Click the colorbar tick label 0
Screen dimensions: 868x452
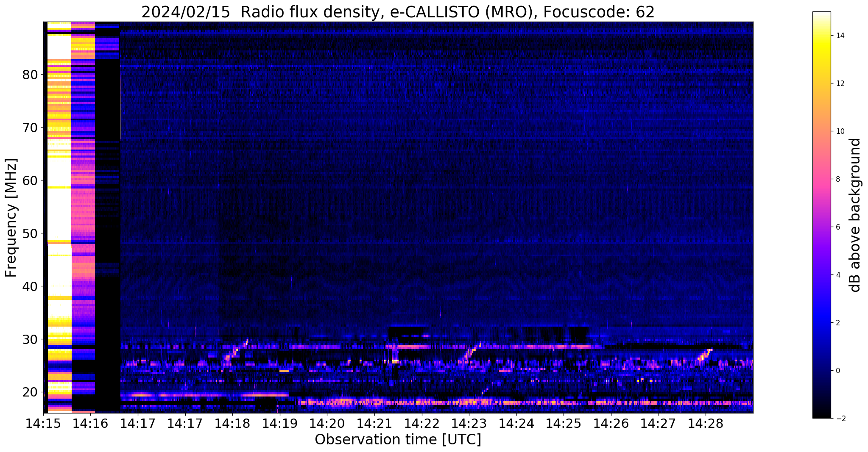(837, 371)
